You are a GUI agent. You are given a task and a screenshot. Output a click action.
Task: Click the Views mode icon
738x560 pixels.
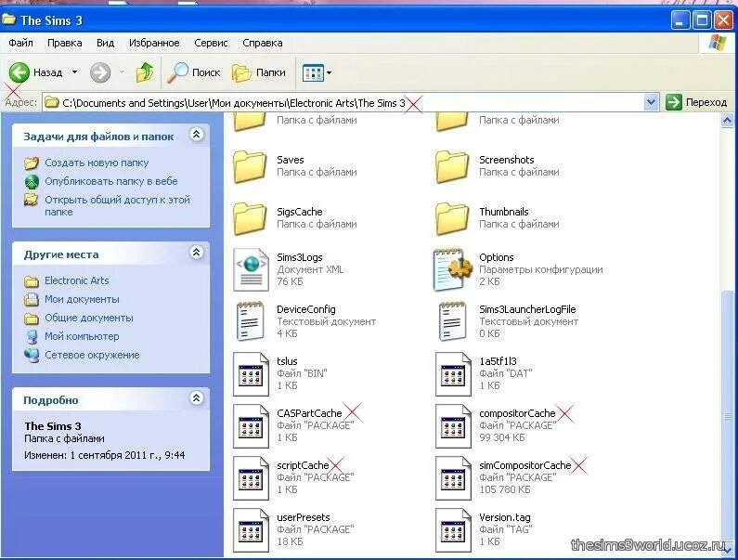point(313,73)
